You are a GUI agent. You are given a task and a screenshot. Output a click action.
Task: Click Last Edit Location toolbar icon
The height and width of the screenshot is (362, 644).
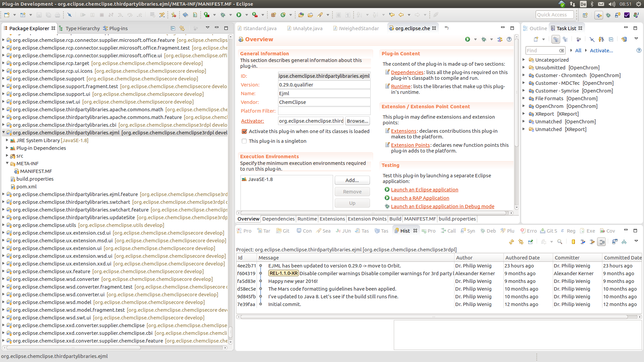pyautogui.click(x=392, y=15)
